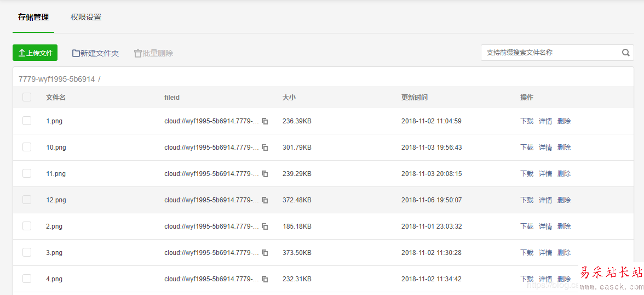
Task: View 详情 for 11.png
Action: coord(545,174)
